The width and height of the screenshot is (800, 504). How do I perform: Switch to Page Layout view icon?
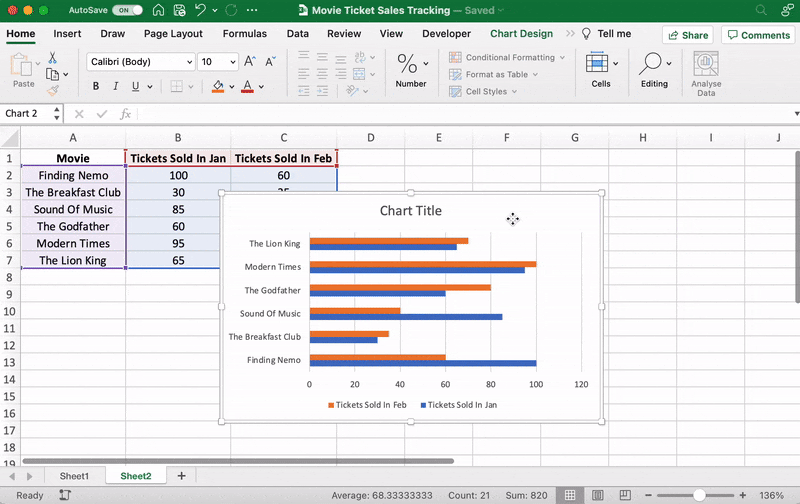click(597, 495)
